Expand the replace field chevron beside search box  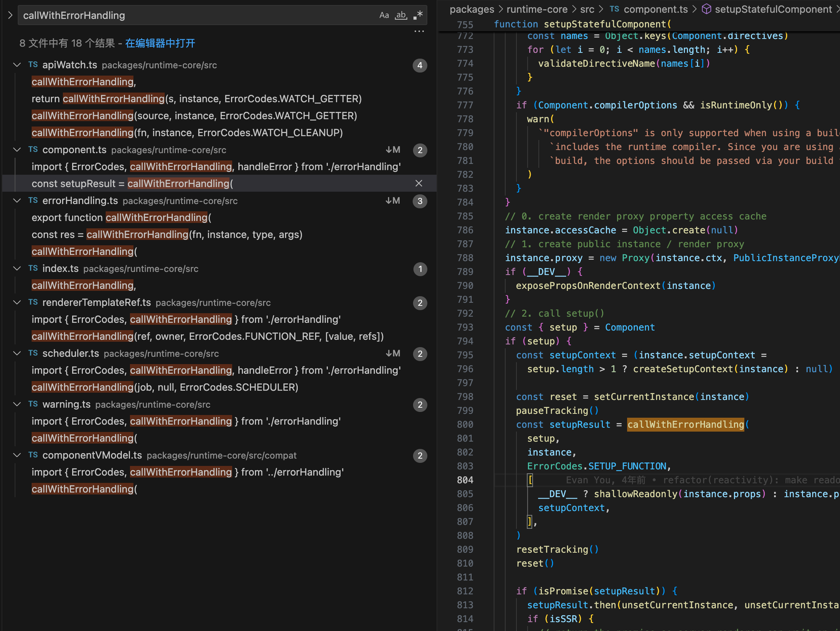(x=10, y=15)
